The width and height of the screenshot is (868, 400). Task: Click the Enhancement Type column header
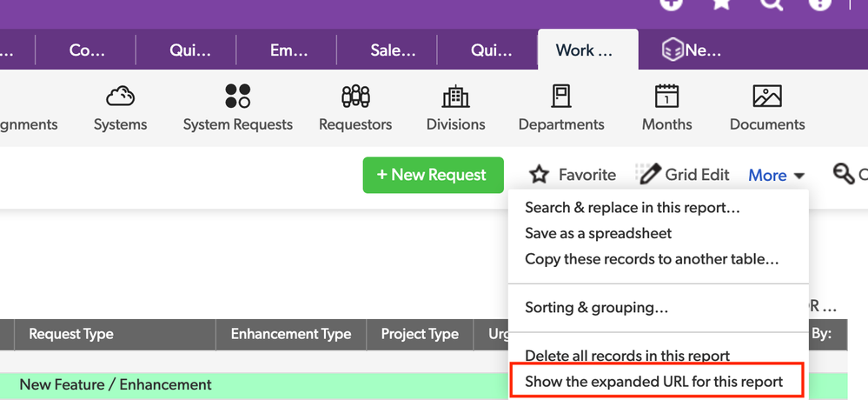pos(291,334)
